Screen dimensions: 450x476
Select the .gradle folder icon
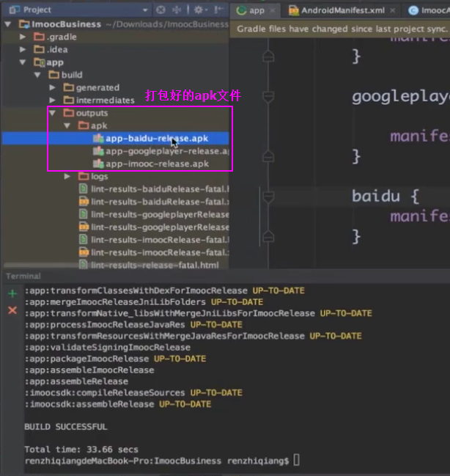(39, 37)
